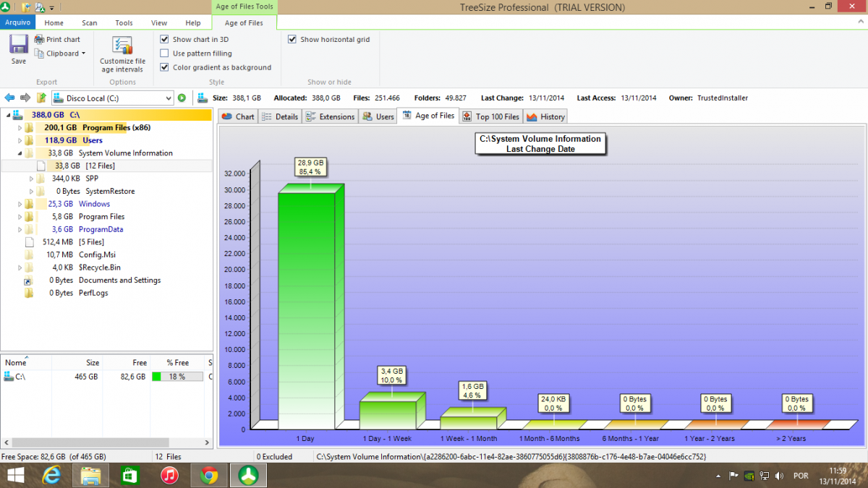Open Customize file age intervals
The image size is (868, 488).
click(x=122, y=54)
